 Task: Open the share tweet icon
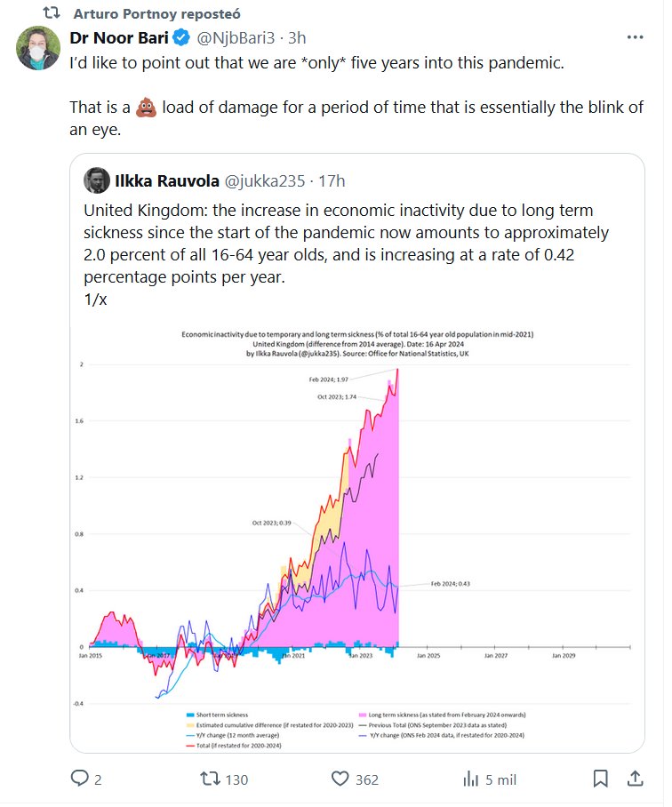click(x=636, y=779)
